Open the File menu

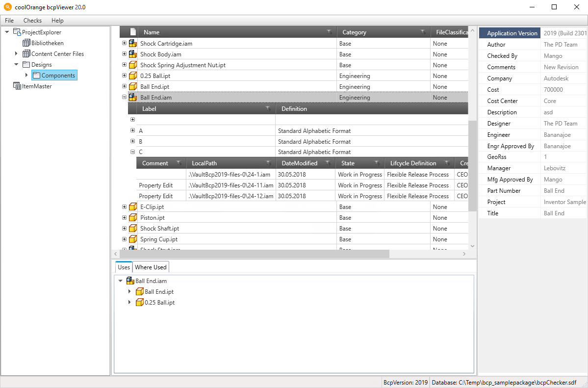(x=9, y=21)
